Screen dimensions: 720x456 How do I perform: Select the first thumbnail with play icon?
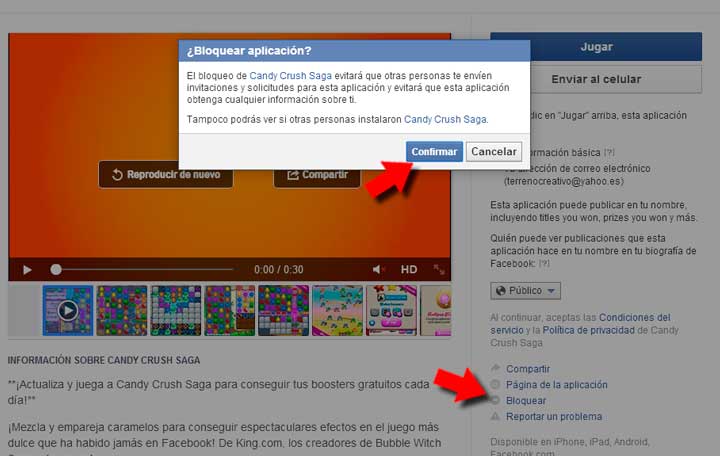click(67, 310)
